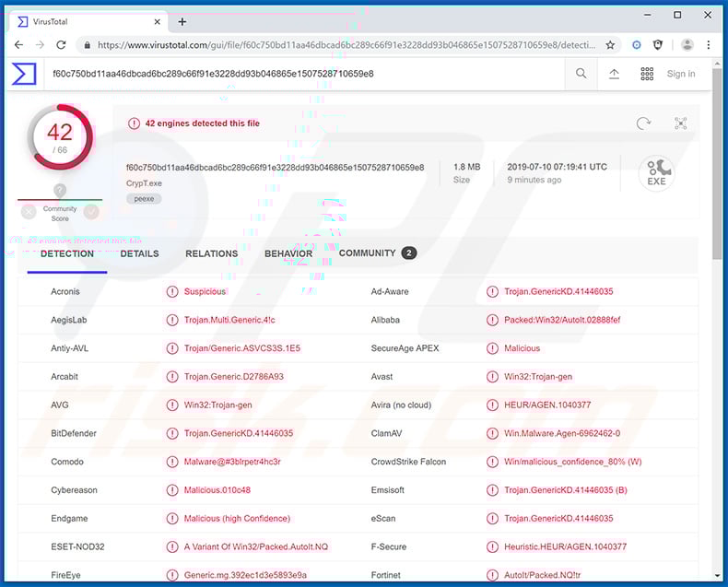Click F-Secure Heuristic.HEUR/AGEN.1040377 result
Screen dimensions: 728x587
coord(566,546)
